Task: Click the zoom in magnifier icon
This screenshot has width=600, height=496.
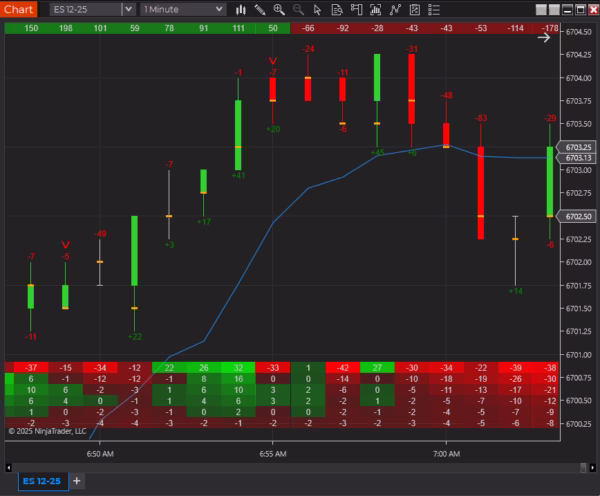Action: pos(281,9)
